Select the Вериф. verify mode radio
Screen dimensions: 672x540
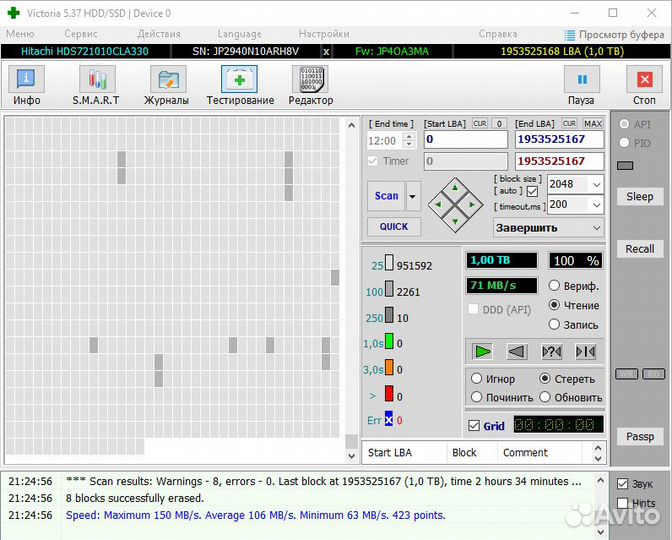554,286
